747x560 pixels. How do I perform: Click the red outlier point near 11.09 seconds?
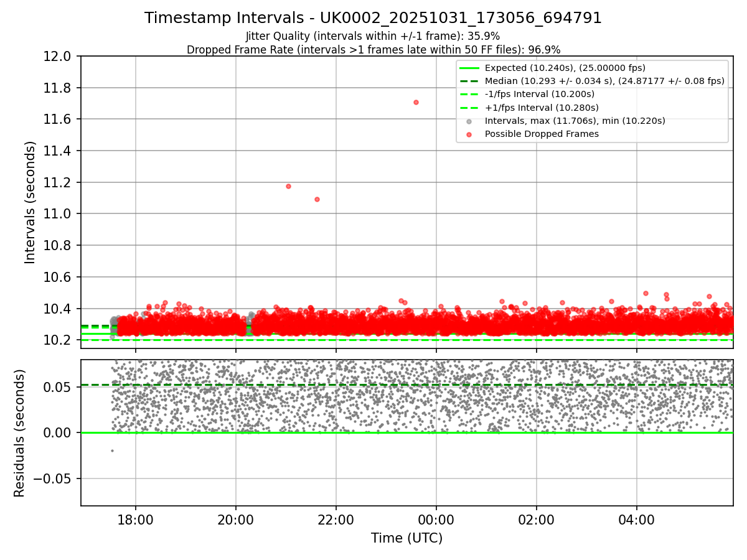point(317,199)
